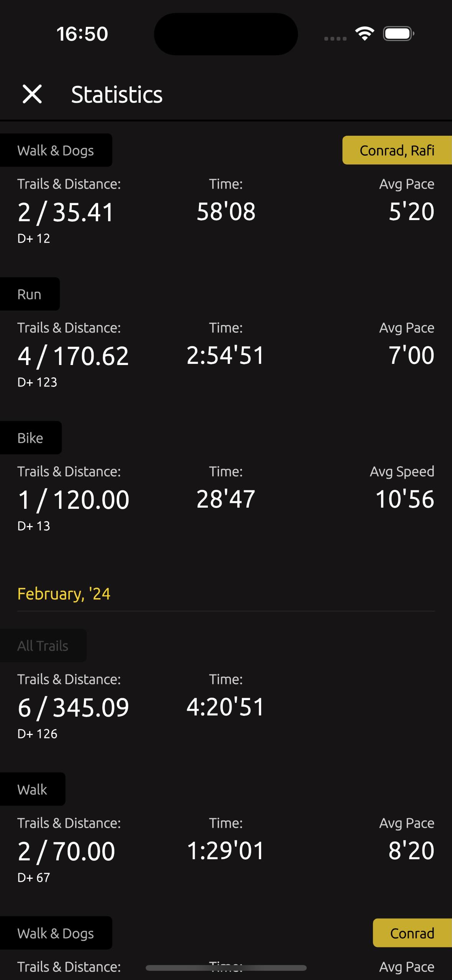Open the Conrad dog badge

[x=412, y=933]
